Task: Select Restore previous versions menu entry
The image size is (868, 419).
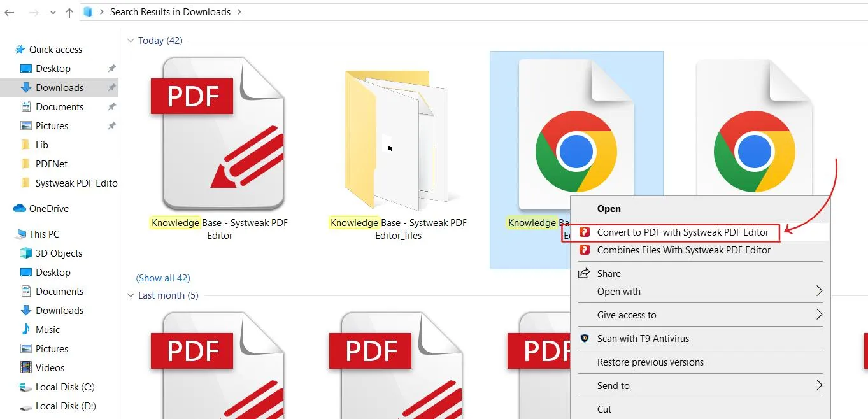Action: click(650, 362)
